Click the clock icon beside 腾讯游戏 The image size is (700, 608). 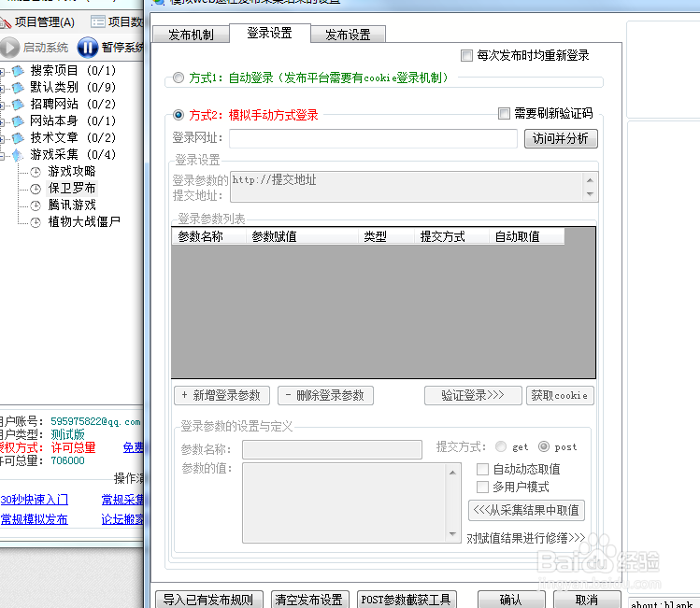(36, 205)
